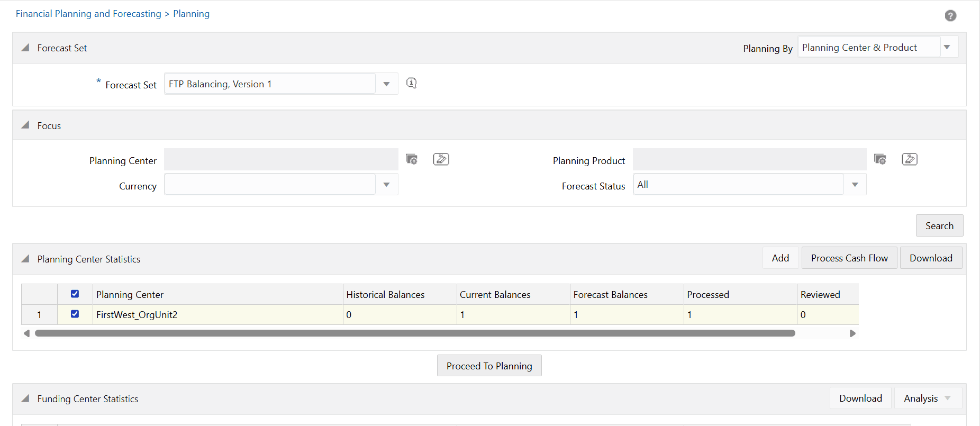Click Proceed To Planning button
The image size is (980, 426).
(489, 366)
